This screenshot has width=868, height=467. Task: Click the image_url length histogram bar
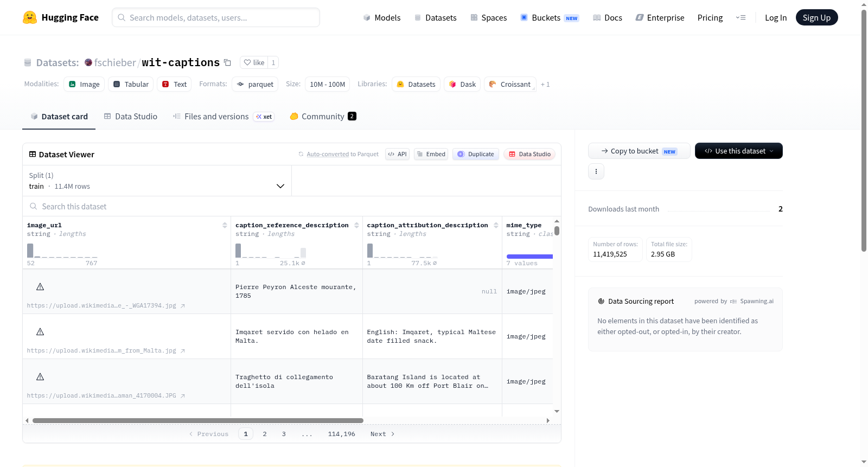30,250
